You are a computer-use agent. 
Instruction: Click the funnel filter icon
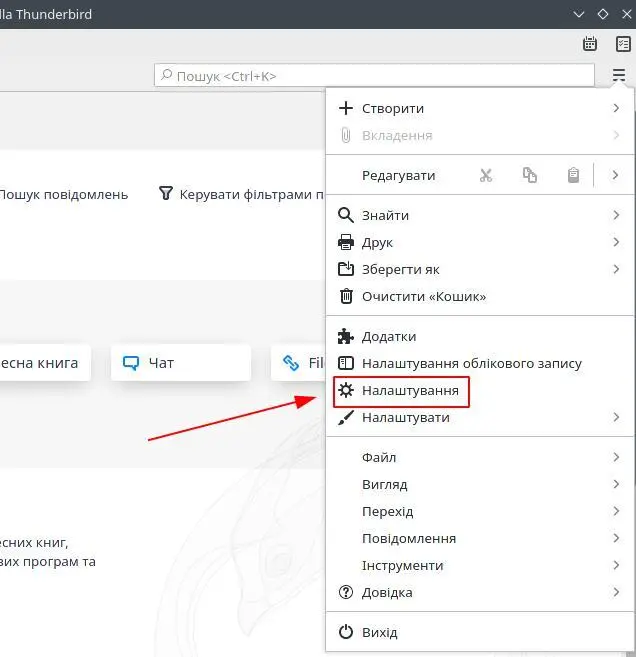166,193
